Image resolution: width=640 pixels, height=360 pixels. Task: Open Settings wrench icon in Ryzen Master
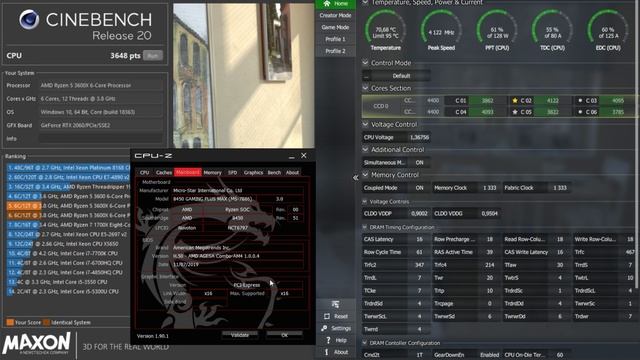coord(324,328)
